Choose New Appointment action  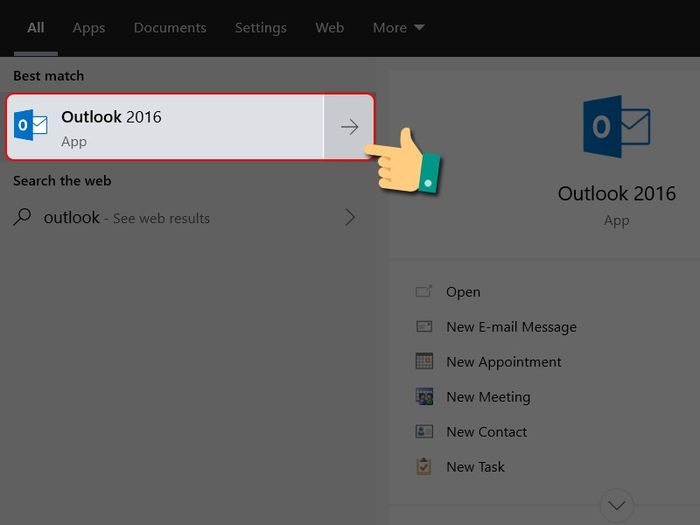pyautogui.click(x=504, y=362)
